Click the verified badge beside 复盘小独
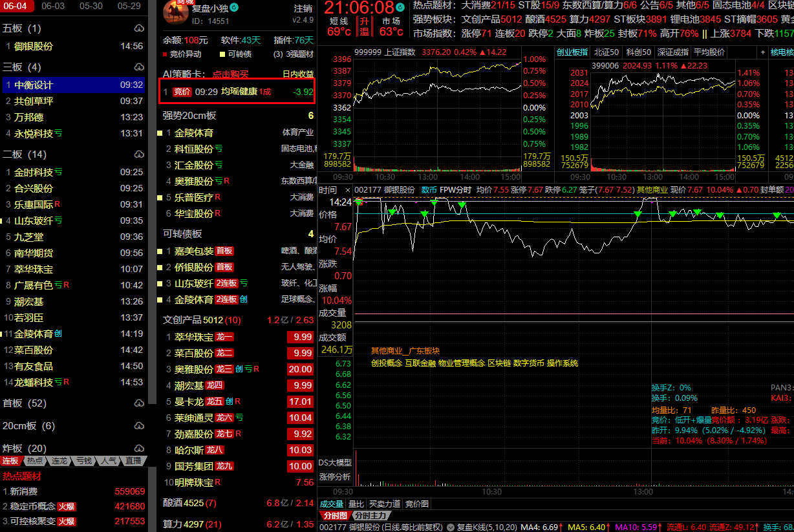 [234, 8]
